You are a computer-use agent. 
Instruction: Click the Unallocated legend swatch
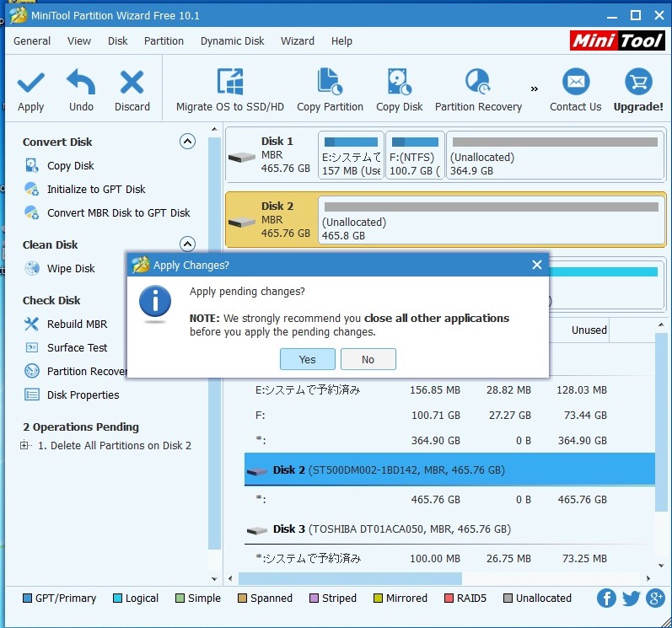click(x=508, y=598)
